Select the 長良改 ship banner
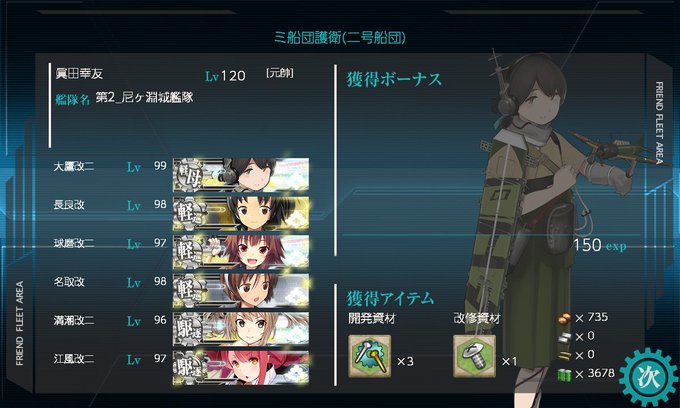The width and height of the screenshot is (680, 408). (x=241, y=213)
